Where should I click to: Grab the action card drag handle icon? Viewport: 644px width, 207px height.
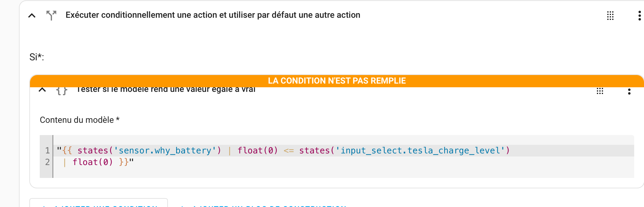click(610, 16)
